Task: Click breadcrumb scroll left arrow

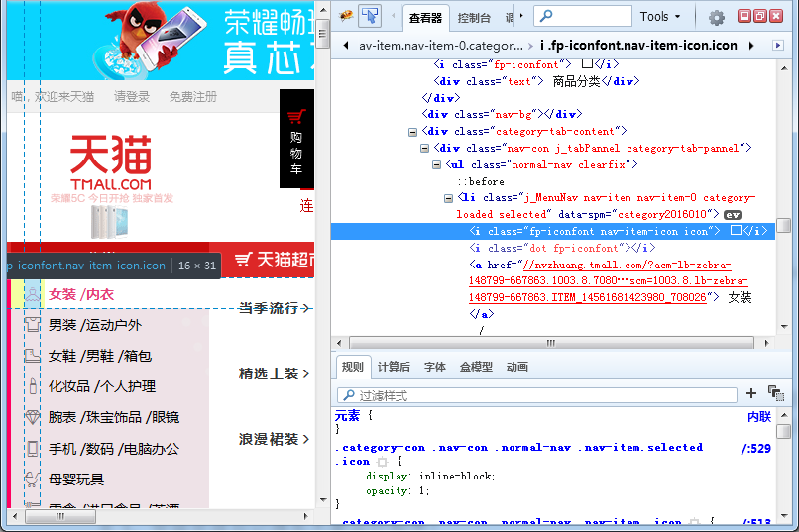Action: [x=346, y=46]
